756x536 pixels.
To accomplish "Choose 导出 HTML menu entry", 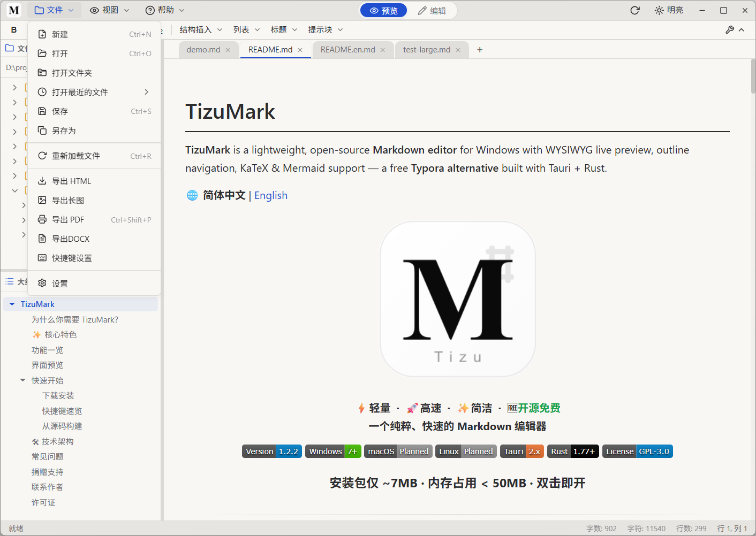I will pyautogui.click(x=94, y=181).
